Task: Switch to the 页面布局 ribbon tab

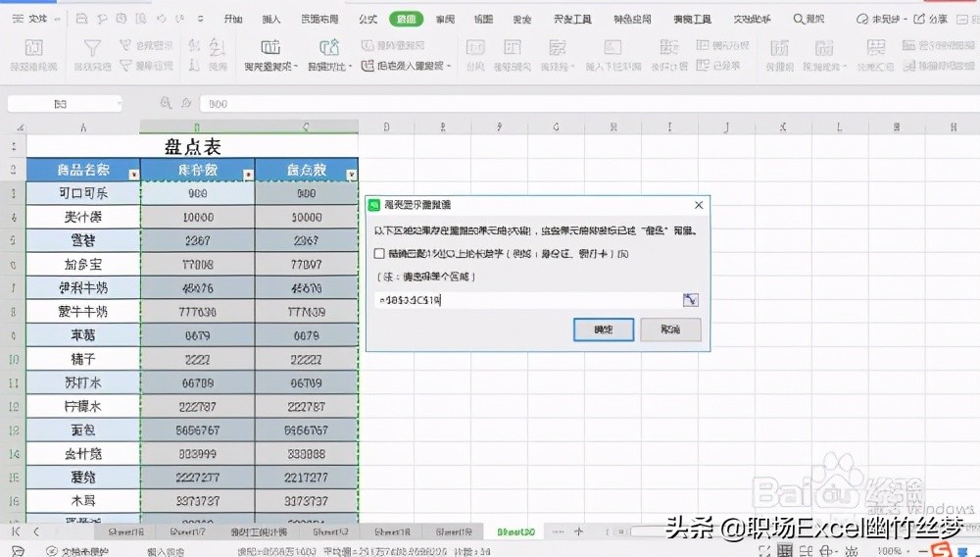Action: pyautogui.click(x=319, y=20)
